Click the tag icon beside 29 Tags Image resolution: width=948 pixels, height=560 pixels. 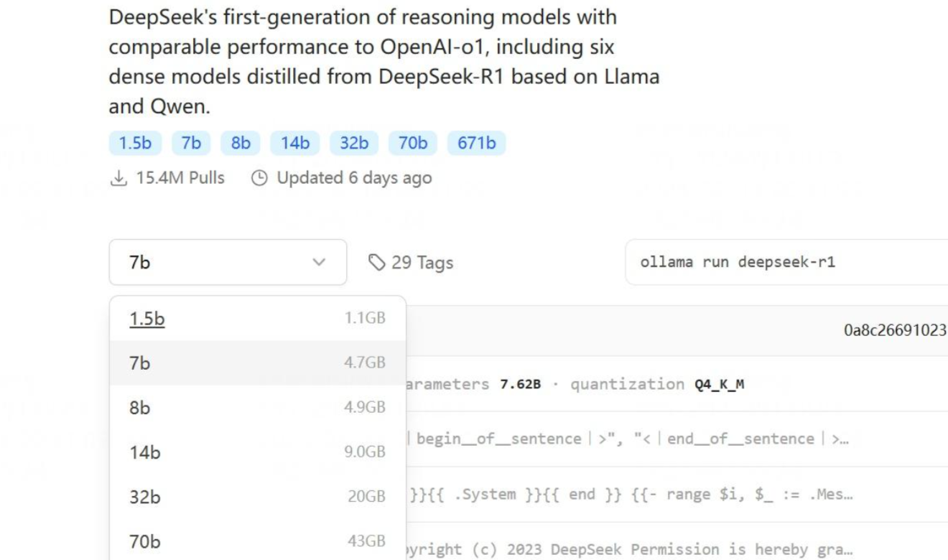[377, 262]
